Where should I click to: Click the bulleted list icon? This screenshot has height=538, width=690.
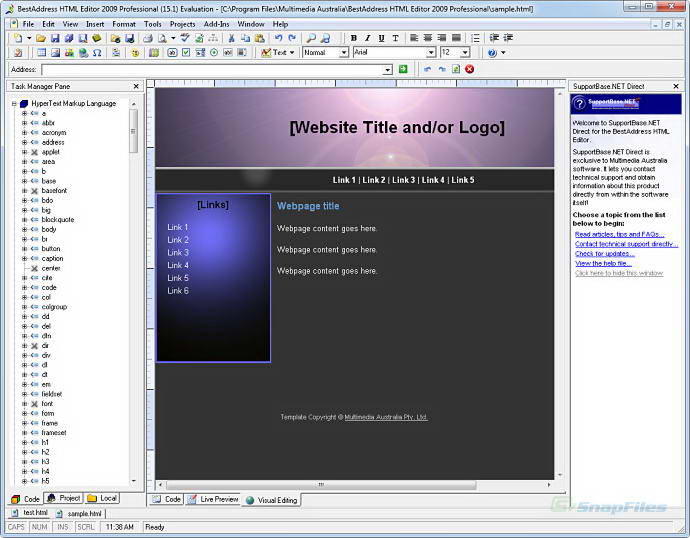pyautogui.click(x=475, y=38)
